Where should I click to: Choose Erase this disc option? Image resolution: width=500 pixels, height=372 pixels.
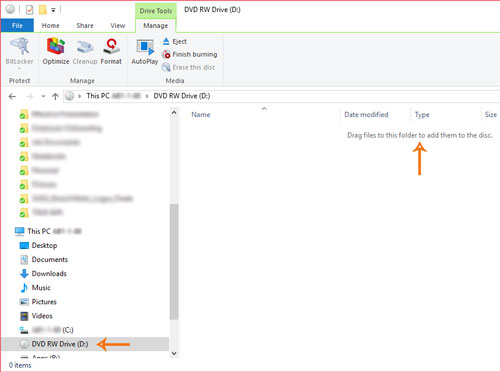pyautogui.click(x=188, y=67)
